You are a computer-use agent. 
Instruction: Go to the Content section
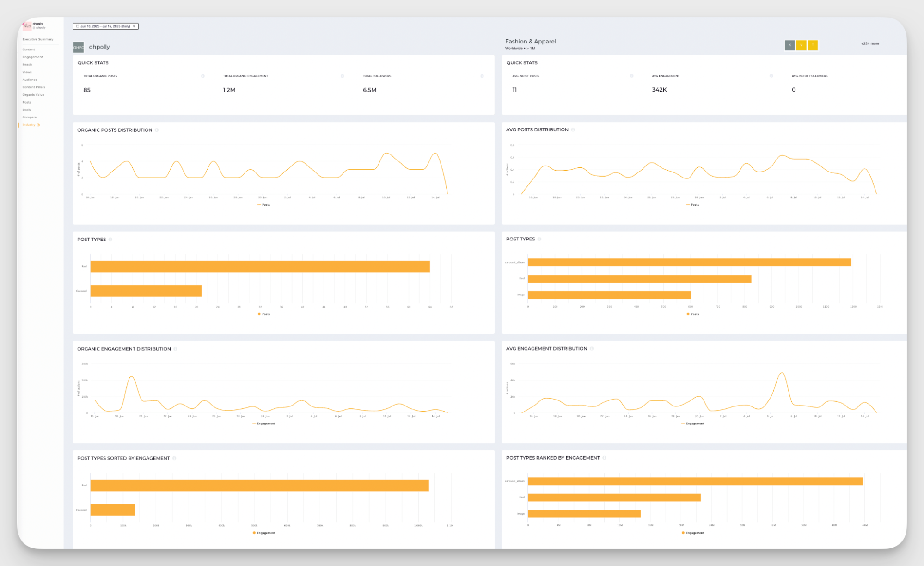[x=29, y=49]
